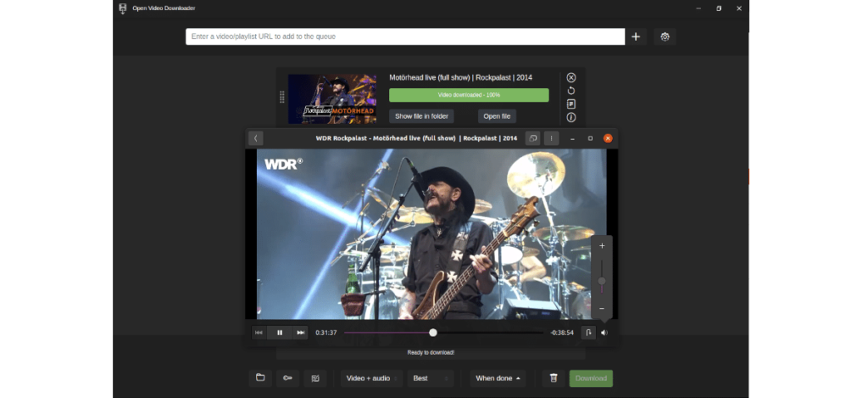
Task: Close the video player window
Action: (608, 138)
